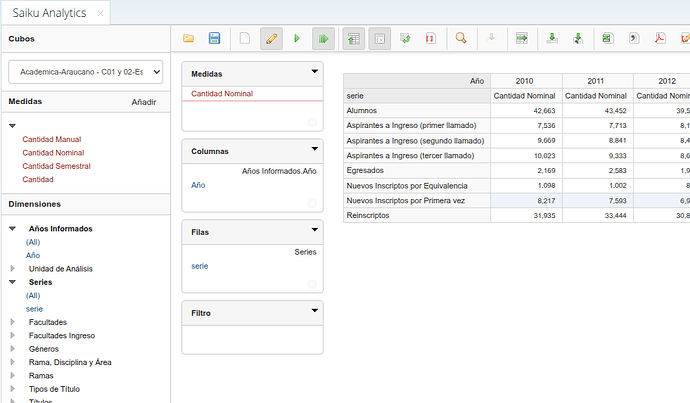Click the table with green right-arrow icon
Viewport: 690px width, 403px height.
point(522,38)
